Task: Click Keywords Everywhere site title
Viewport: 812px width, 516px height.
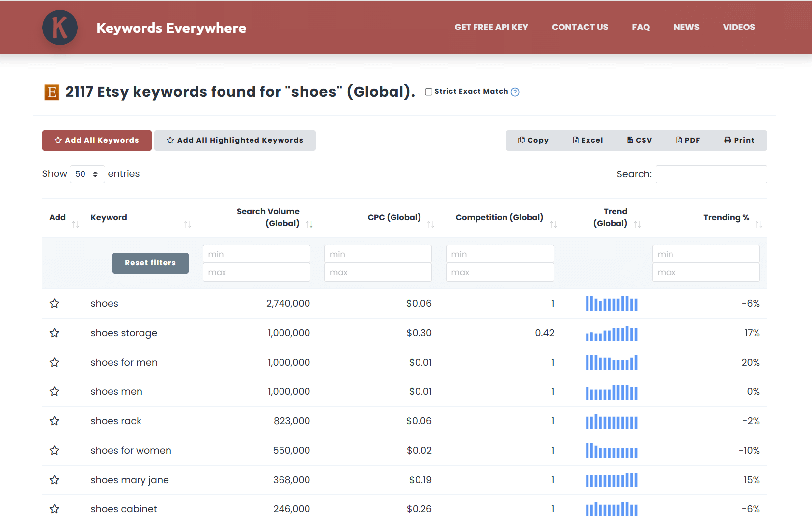Action: coord(171,28)
